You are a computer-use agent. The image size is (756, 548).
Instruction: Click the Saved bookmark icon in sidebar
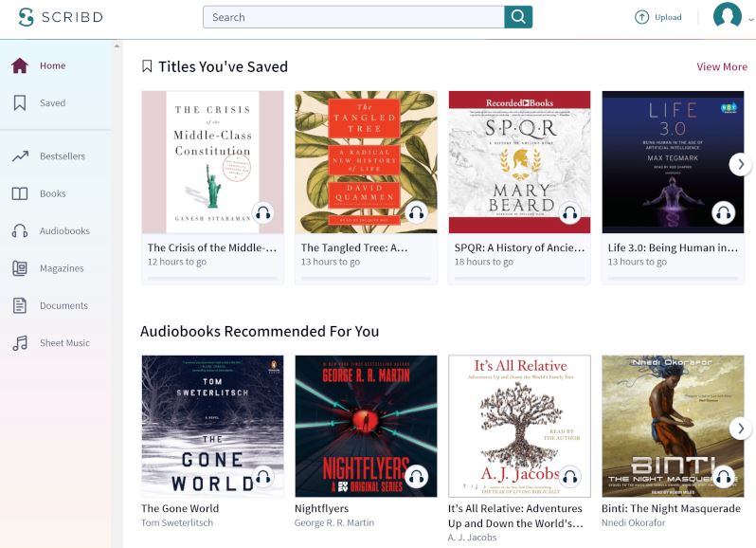20,102
